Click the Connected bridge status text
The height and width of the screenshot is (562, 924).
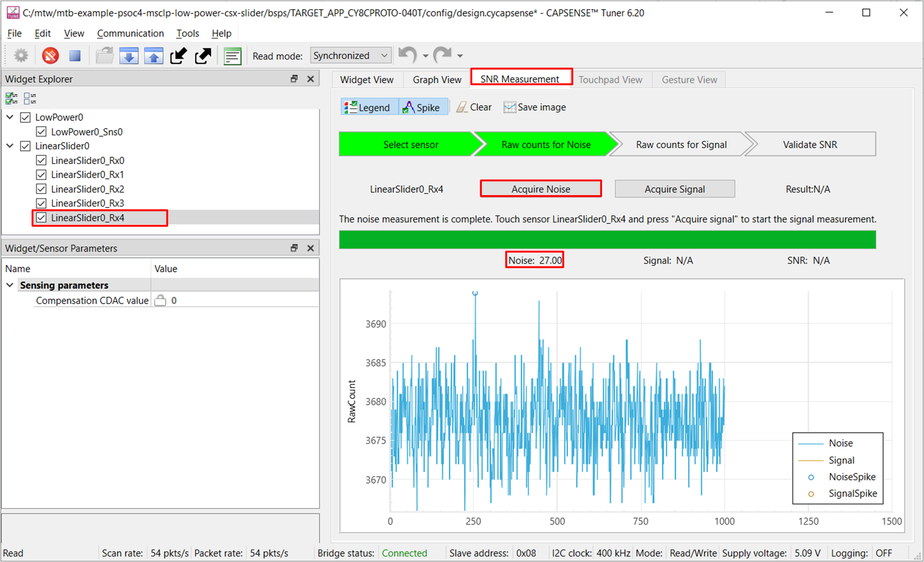point(404,553)
